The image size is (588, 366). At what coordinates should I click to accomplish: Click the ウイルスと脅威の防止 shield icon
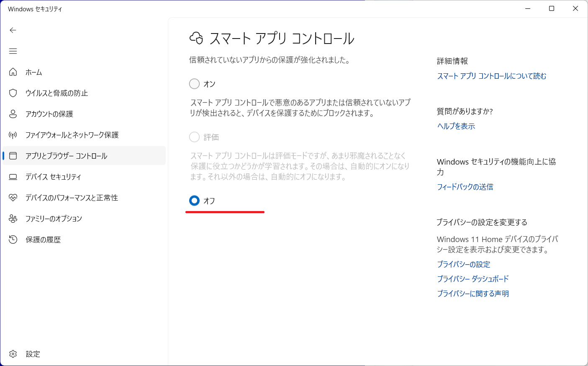[13, 93]
